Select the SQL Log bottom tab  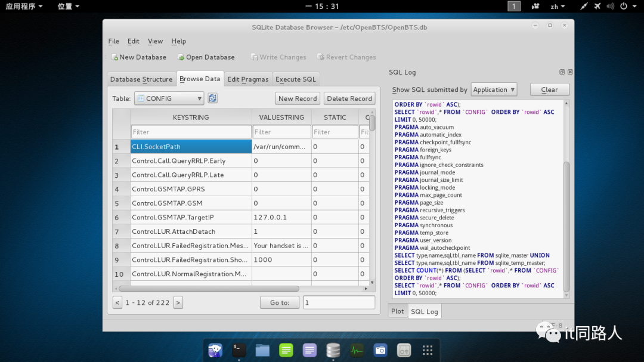tap(425, 311)
